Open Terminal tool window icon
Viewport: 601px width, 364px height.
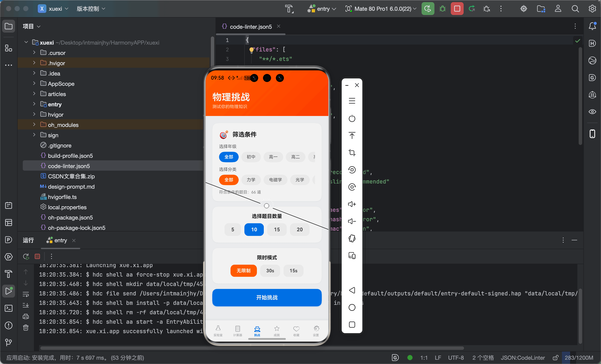[9, 308]
